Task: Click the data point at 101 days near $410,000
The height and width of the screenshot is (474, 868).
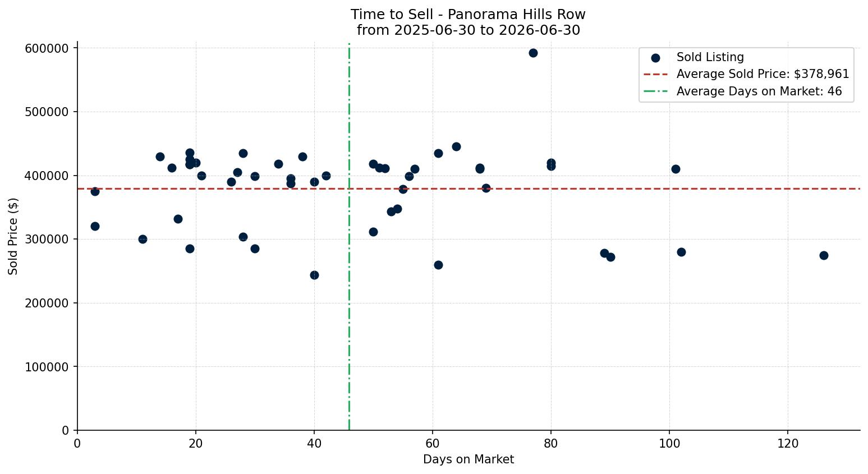Action: click(676, 169)
